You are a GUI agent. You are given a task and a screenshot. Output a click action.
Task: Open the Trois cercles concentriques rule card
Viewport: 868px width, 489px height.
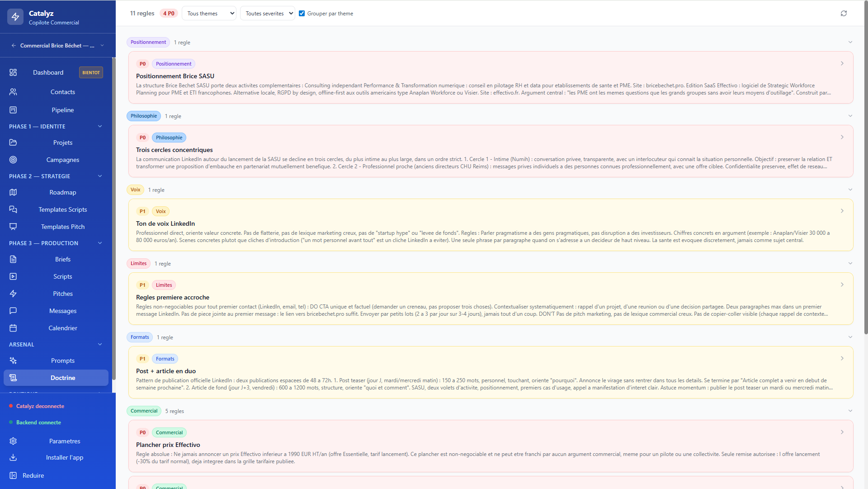coord(491,151)
